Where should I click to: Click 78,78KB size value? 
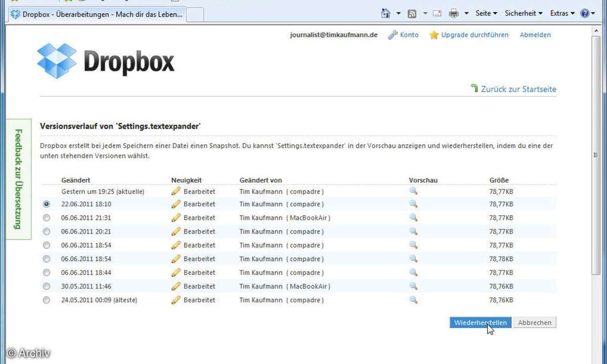tap(501, 259)
